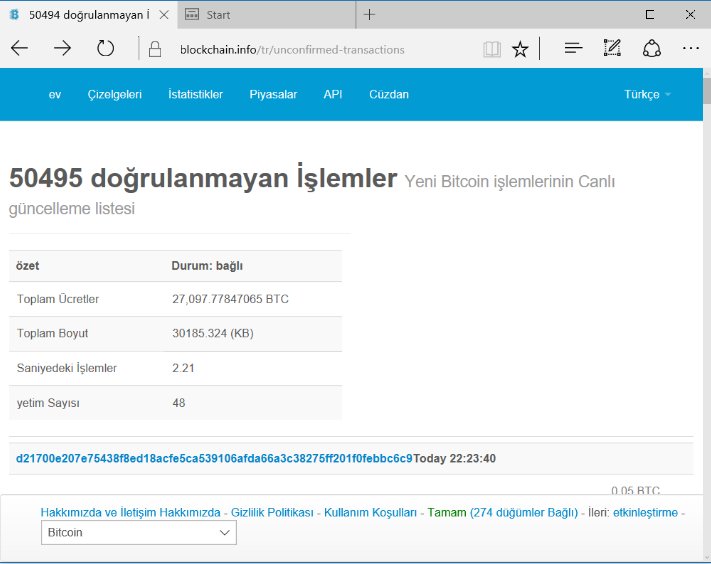Viewport: 711px width, 564px height.
Task: Open transaction hash d21700e207e75438 link
Action: 214,458
